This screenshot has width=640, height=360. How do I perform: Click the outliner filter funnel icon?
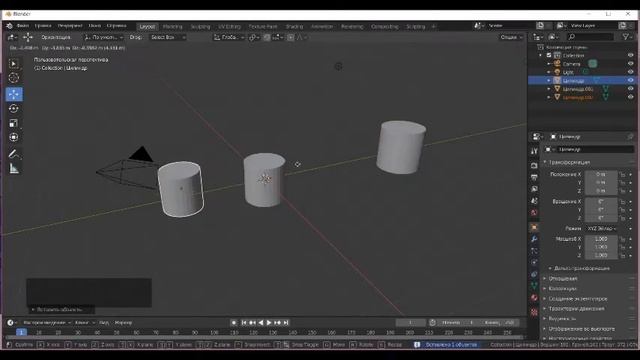coord(626,37)
